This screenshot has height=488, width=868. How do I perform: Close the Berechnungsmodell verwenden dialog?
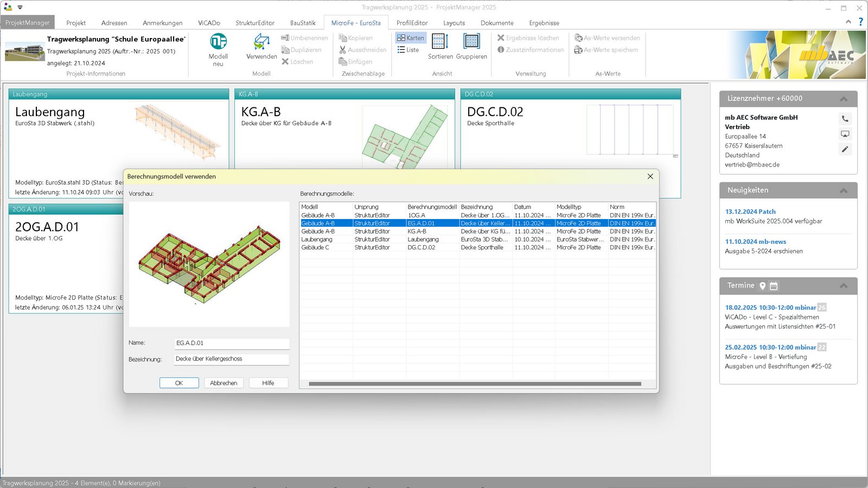pos(650,176)
